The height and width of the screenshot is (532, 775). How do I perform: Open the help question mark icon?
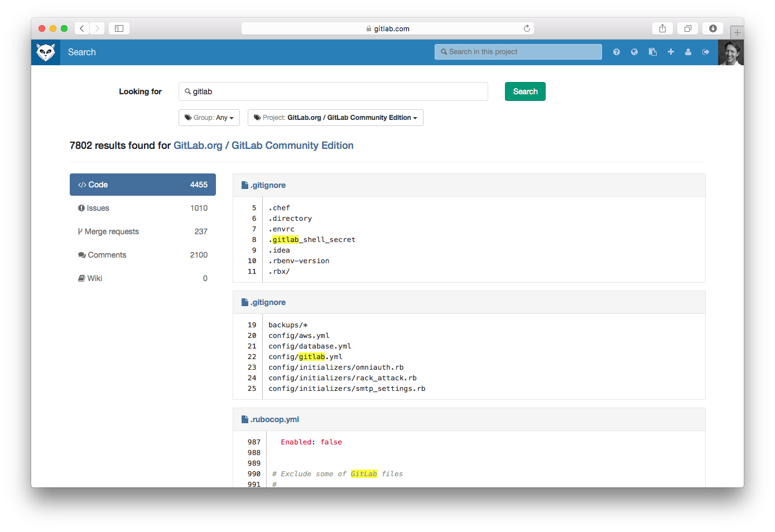[x=617, y=52]
